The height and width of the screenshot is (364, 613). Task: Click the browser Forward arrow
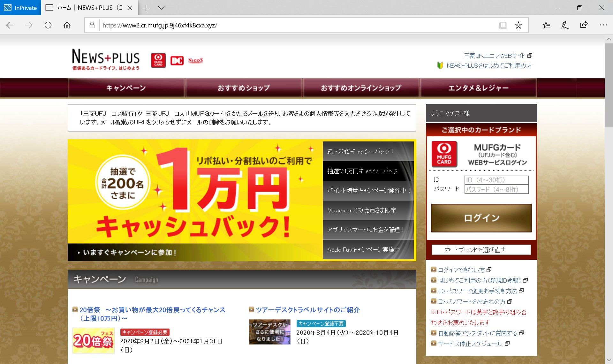point(29,25)
